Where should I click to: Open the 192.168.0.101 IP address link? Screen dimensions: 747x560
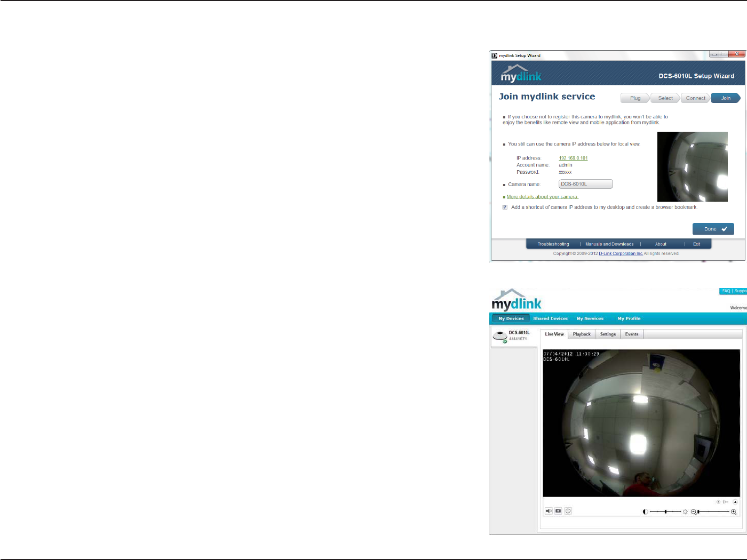click(x=573, y=158)
